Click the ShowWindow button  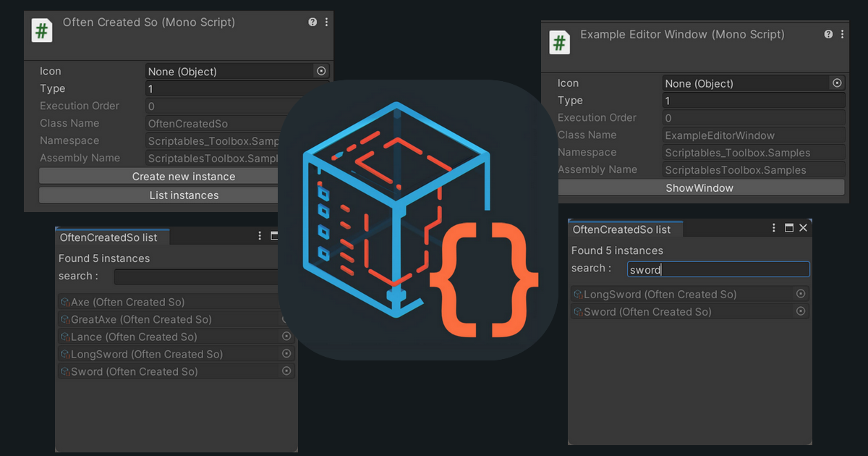[x=701, y=187]
